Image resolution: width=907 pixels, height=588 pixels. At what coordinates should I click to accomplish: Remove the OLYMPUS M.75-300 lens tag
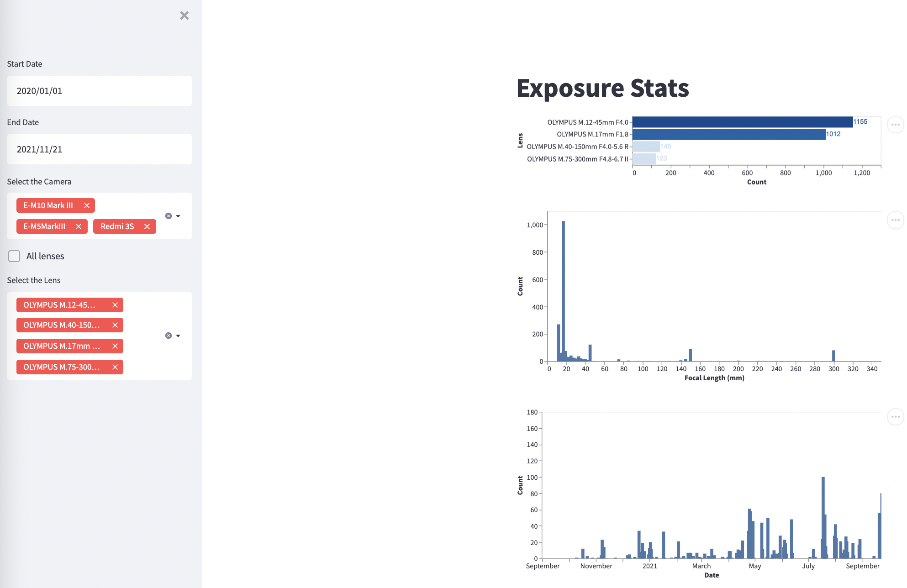(115, 367)
